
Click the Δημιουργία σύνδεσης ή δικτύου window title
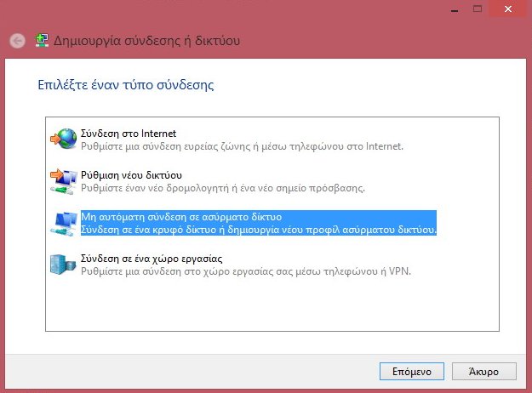(x=146, y=41)
